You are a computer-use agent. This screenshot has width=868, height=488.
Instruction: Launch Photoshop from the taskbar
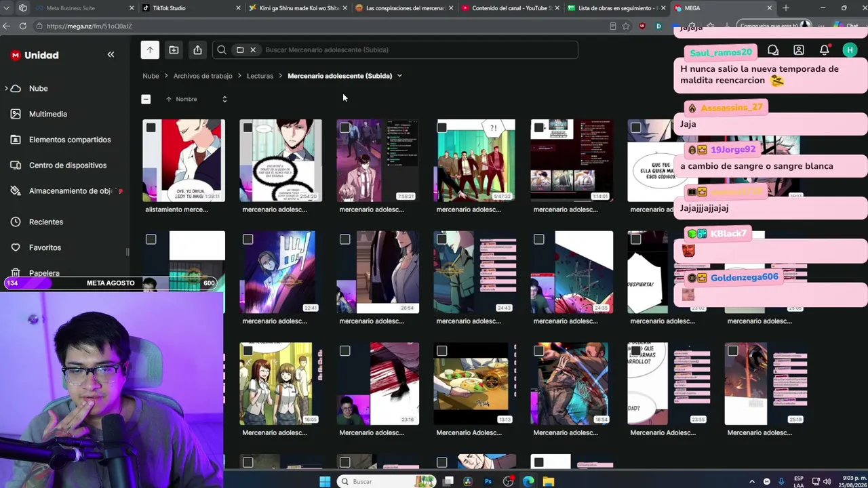[488, 481]
